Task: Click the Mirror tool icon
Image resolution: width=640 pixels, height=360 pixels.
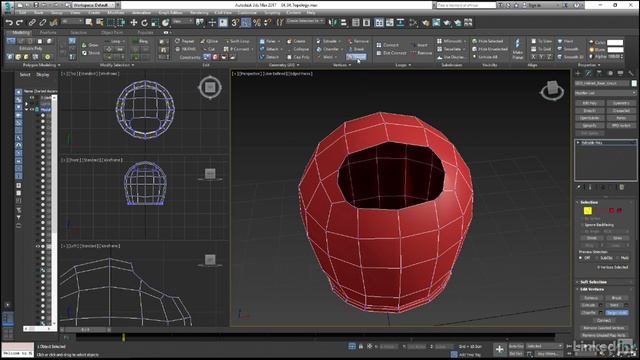Action: (x=333, y=23)
